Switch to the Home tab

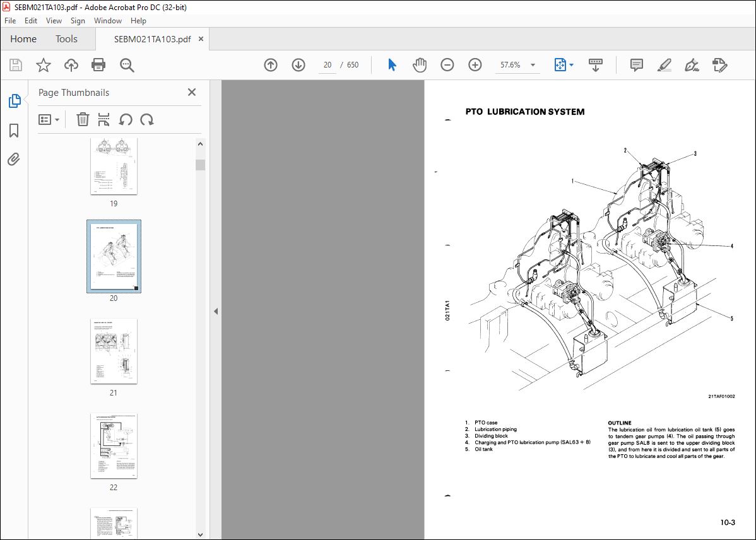pos(23,39)
